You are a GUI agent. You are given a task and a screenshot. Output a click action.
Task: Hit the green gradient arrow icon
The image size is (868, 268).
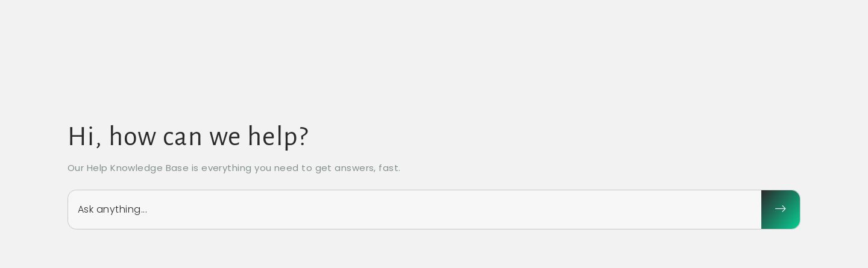pyautogui.click(x=781, y=210)
